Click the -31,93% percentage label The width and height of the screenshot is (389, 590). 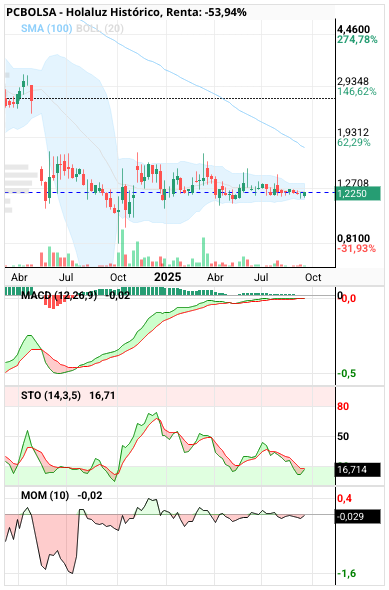pyautogui.click(x=356, y=248)
